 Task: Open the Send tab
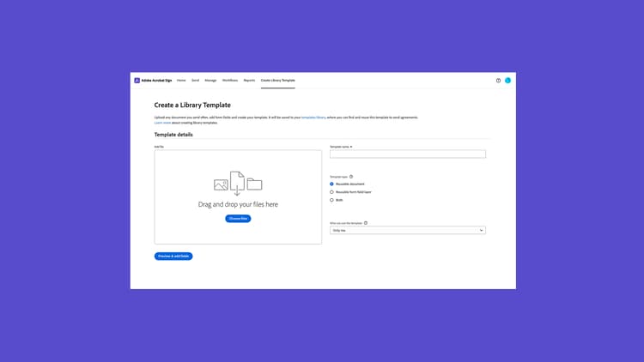[x=195, y=81]
